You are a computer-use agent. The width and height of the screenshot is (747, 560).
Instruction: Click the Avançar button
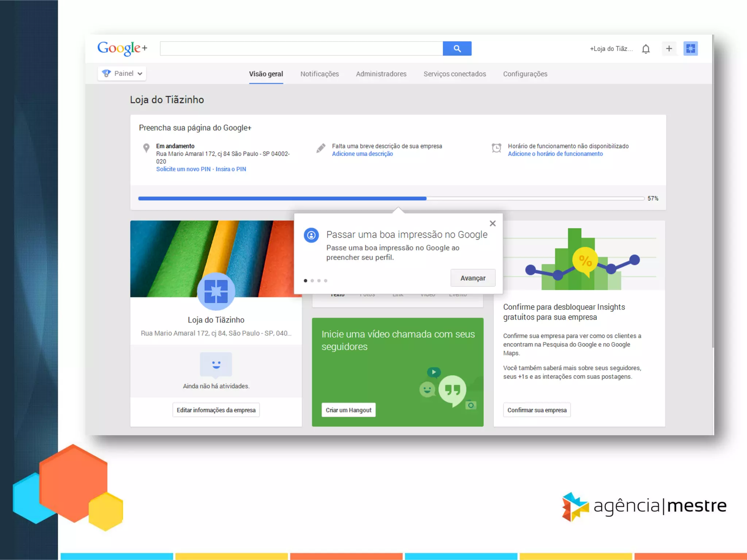click(473, 278)
